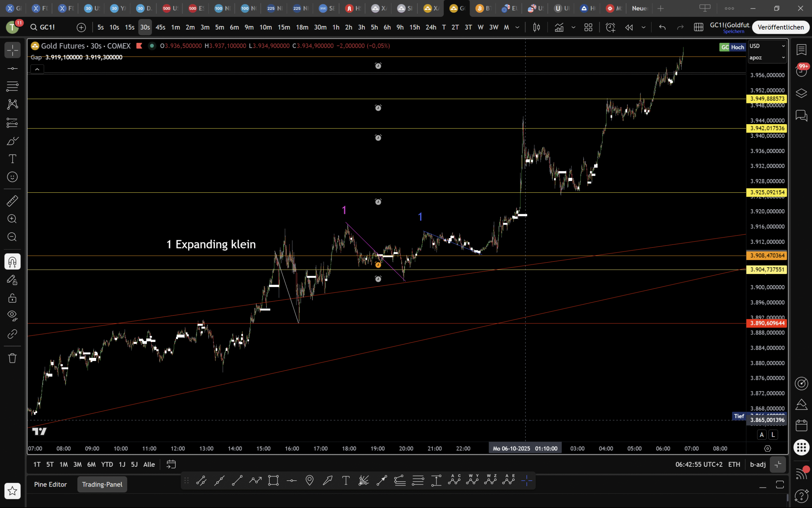
Task: Collapse the indicator legend chevron
Action: tap(37, 70)
